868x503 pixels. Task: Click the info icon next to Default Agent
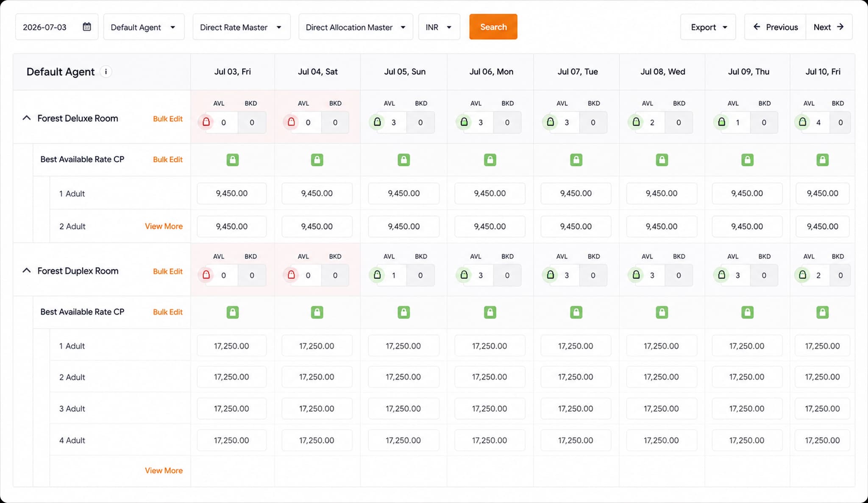[x=106, y=72]
